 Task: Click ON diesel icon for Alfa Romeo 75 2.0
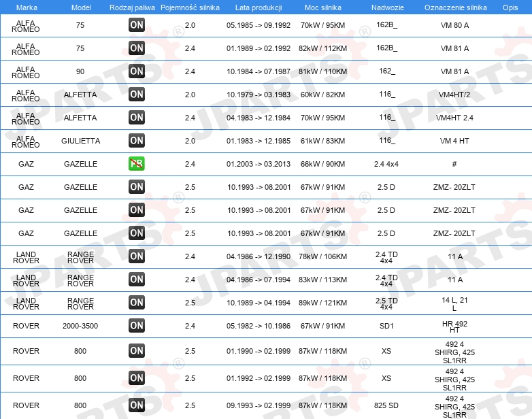[x=137, y=24]
